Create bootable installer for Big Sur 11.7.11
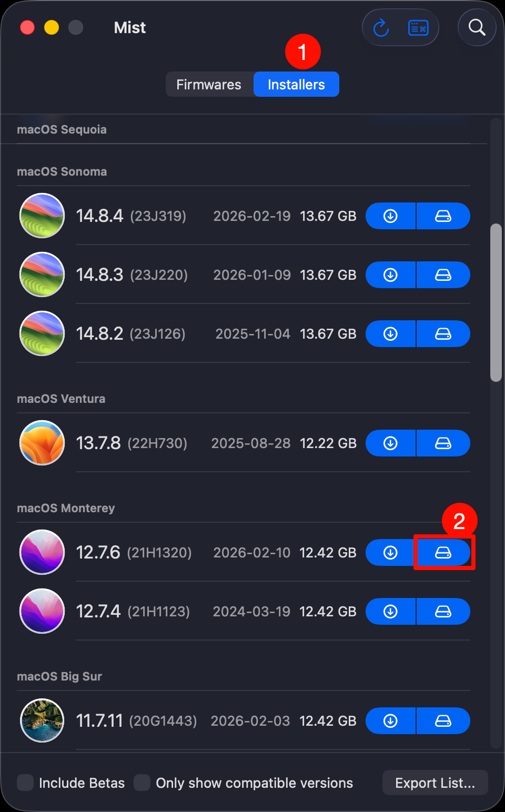 coord(443,721)
